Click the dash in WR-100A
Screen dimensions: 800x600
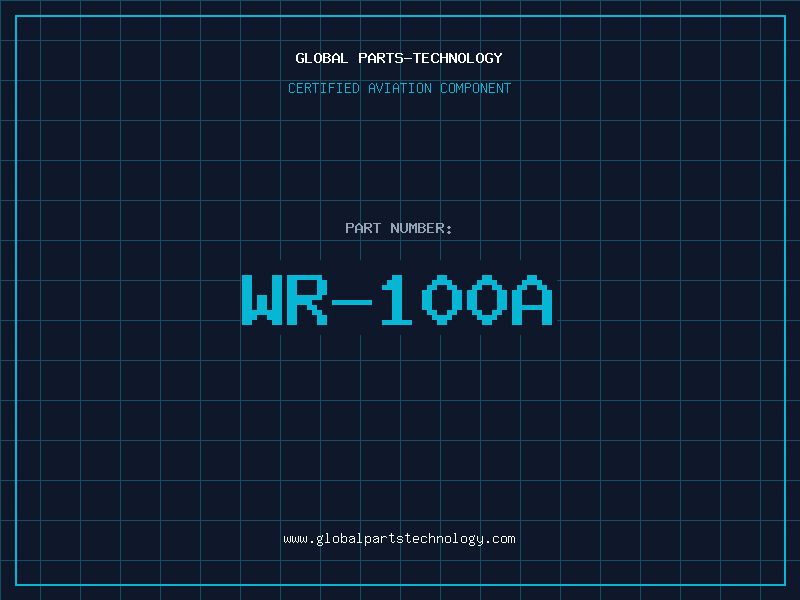(353, 300)
